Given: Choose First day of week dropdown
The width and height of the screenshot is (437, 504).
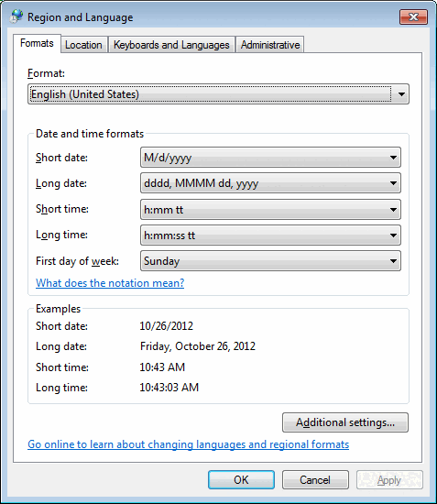Looking at the screenshot, I should click(270, 261).
